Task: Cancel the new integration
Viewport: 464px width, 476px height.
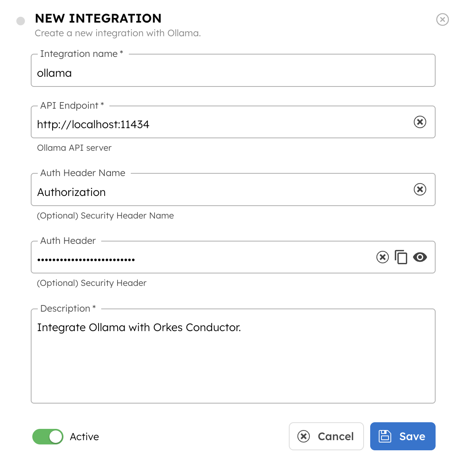Action: (326, 436)
